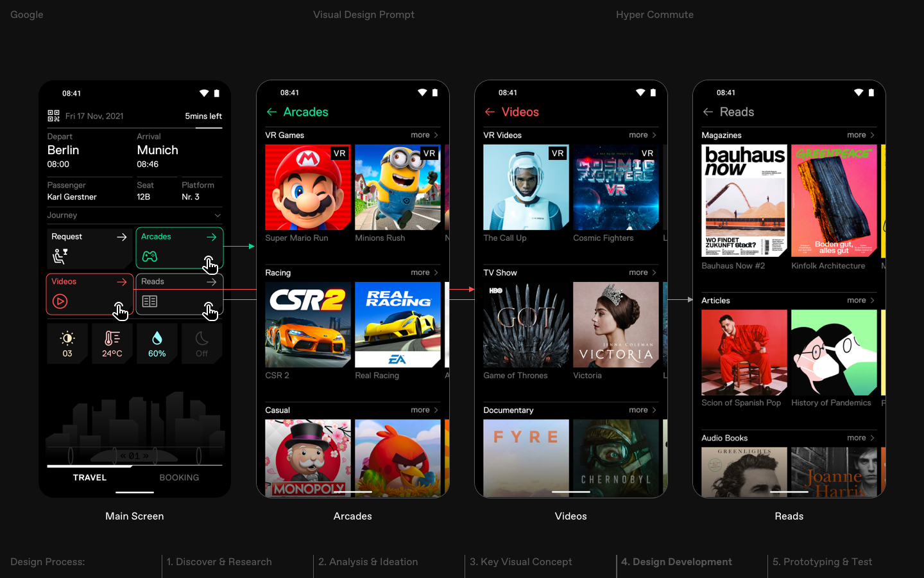Open the History of Pandemics article
Screen dimensions: 924x578
(x=834, y=352)
